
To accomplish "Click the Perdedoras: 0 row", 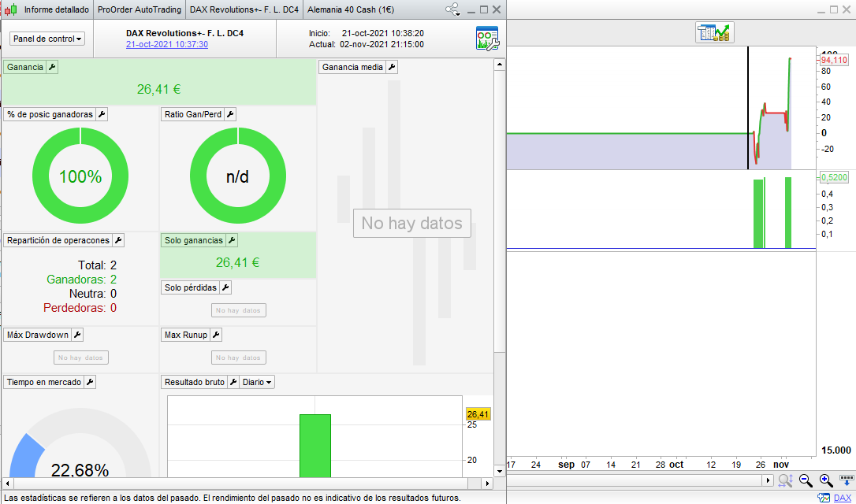I will click(x=80, y=308).
